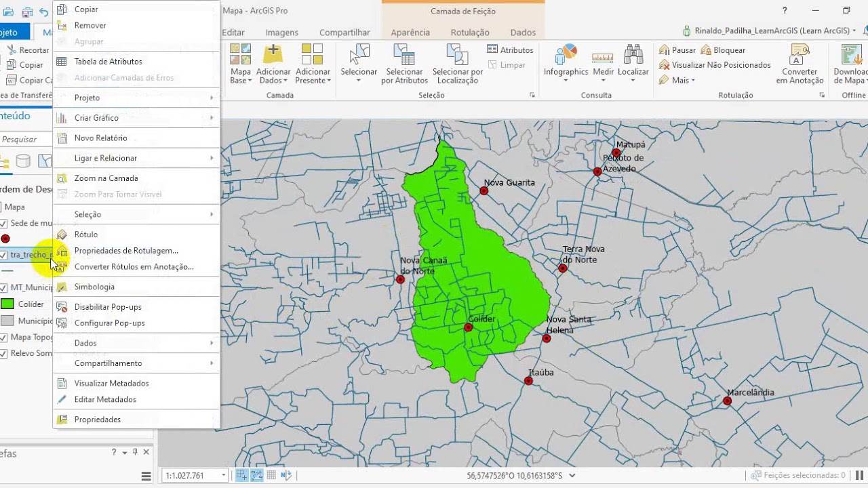
Task: Click Zoom na Camada menu entry
Action: [x=136, y=178]
